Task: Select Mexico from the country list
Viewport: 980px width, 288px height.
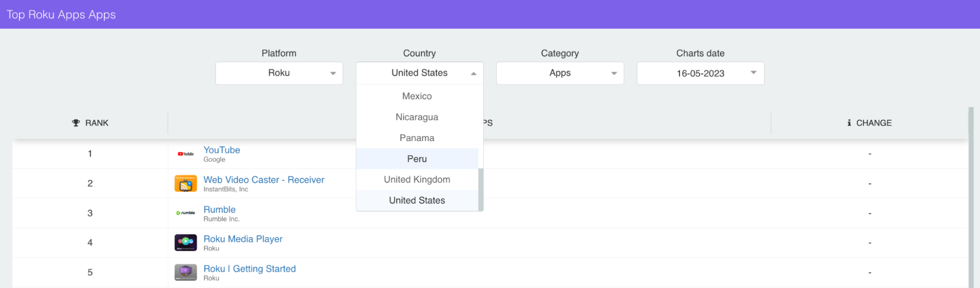Action: pyautogui.click(x=417, y=96)
